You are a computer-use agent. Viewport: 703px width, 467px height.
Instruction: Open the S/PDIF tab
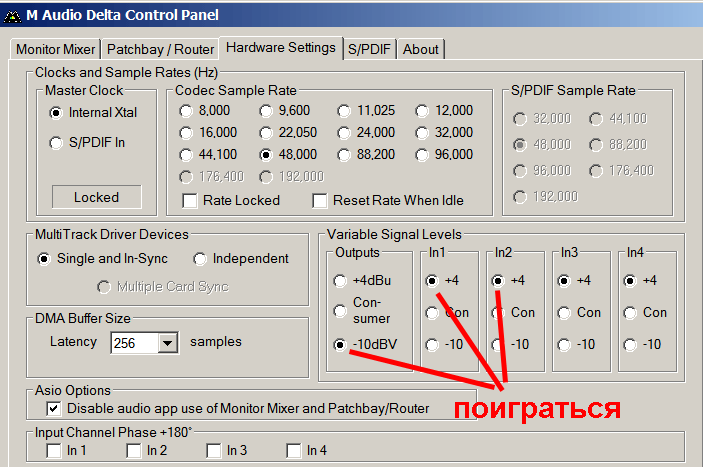click(x=370, y=49)
